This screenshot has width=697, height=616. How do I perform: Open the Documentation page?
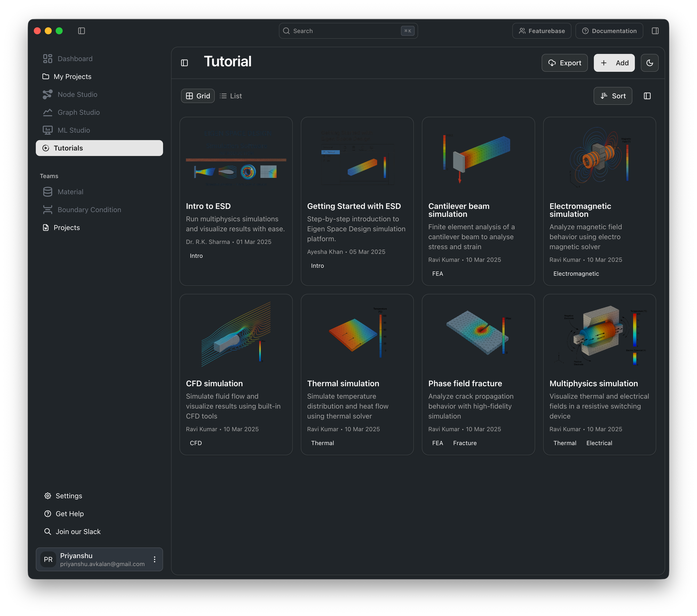(x=609, y=31)
